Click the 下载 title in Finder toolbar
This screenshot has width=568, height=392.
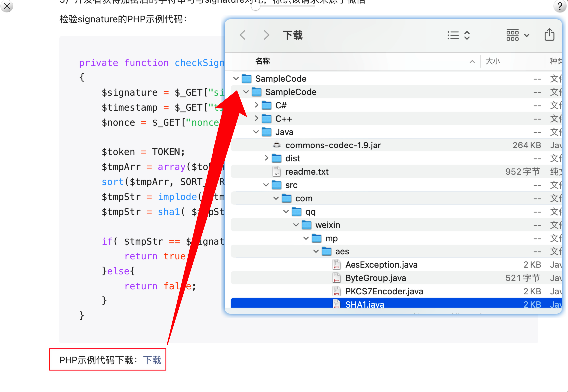293,35
